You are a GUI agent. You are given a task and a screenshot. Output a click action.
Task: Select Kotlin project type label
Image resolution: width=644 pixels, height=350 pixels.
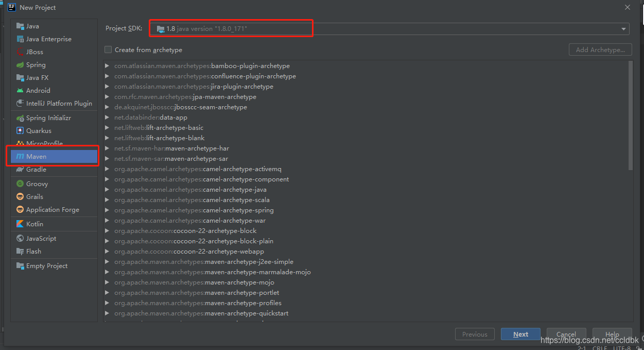tap(35, 224)
